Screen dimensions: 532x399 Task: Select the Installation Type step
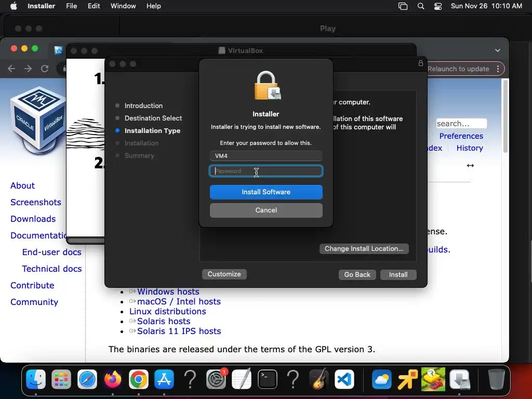152,130
